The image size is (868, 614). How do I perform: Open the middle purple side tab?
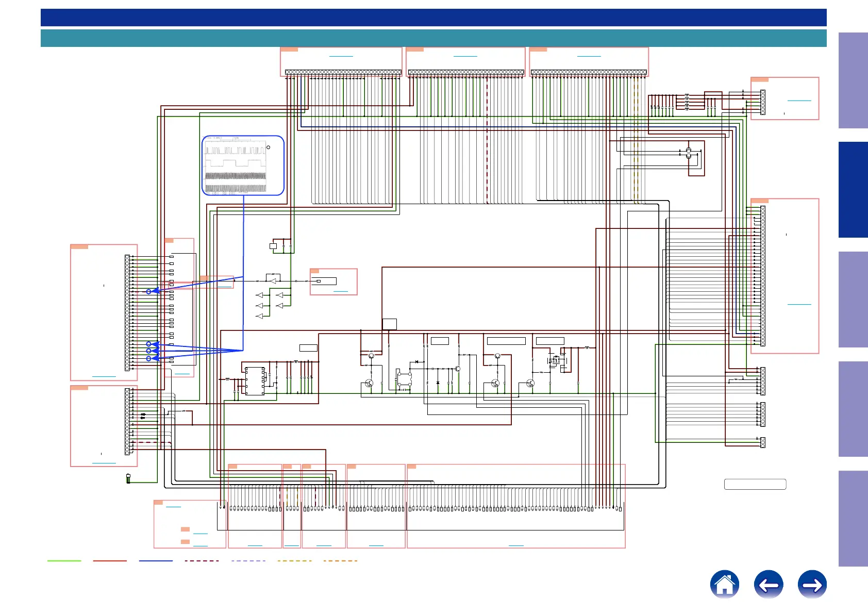853,300
